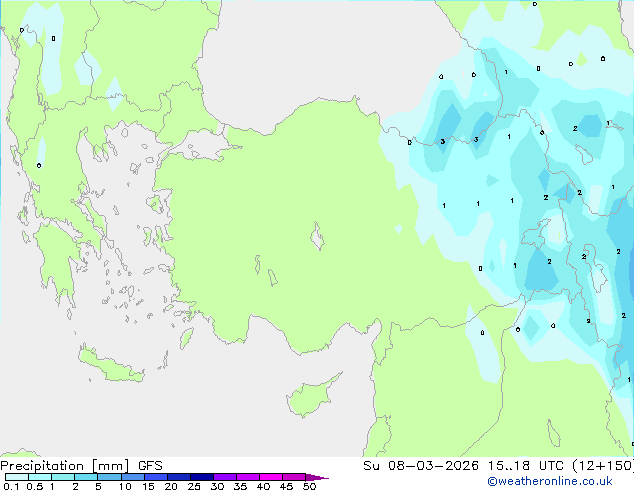Click the 'GFS' model label
The width and height of the screenshot is (634, 490).
click(150, 466)
